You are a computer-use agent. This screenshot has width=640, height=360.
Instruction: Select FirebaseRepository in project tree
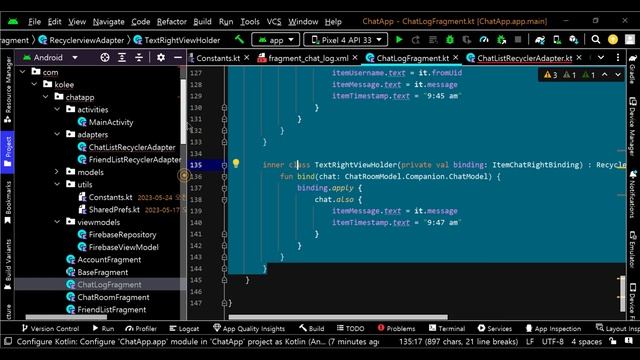(x=122, y=234)
